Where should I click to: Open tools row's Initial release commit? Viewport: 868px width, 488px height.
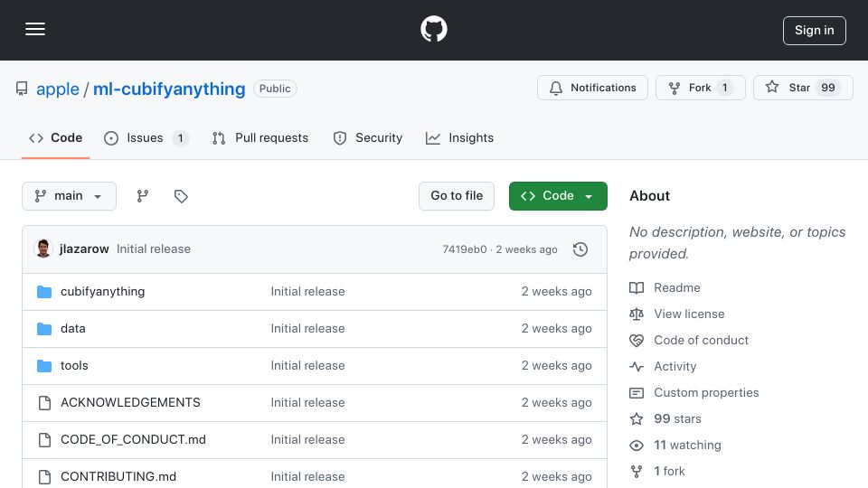click(307, 366)
